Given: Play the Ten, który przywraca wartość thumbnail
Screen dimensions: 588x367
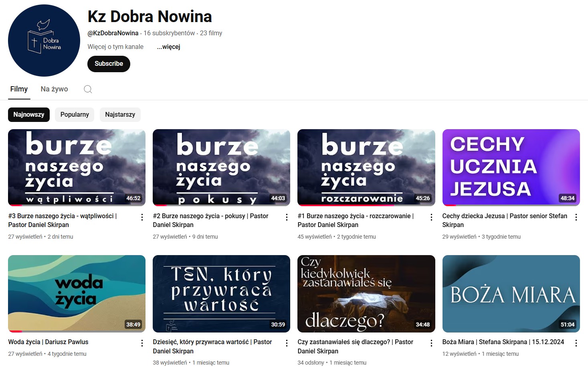Looking at the screenshot, I should click(221, 294).
